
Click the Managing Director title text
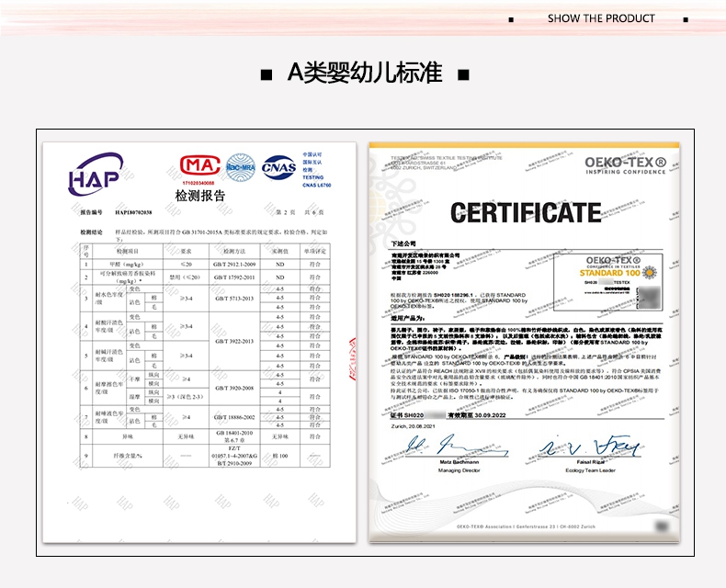(459, 470)
